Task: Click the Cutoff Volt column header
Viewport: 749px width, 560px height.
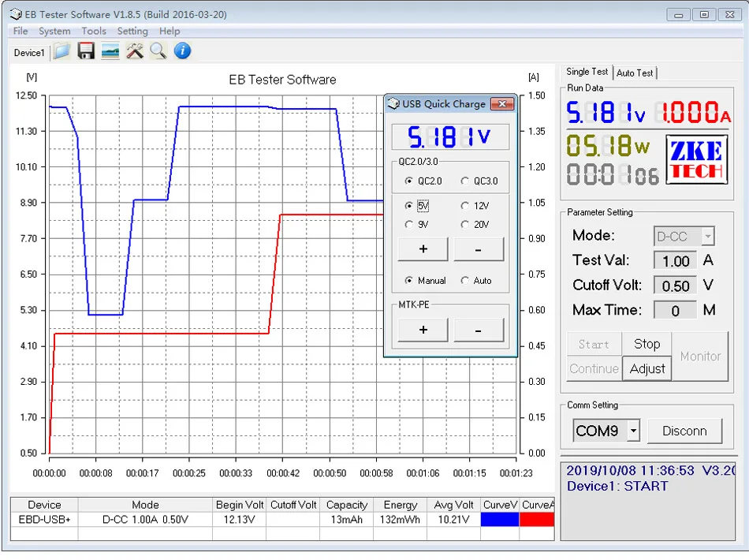Action: pyautogui.click(x=293, y=505)
